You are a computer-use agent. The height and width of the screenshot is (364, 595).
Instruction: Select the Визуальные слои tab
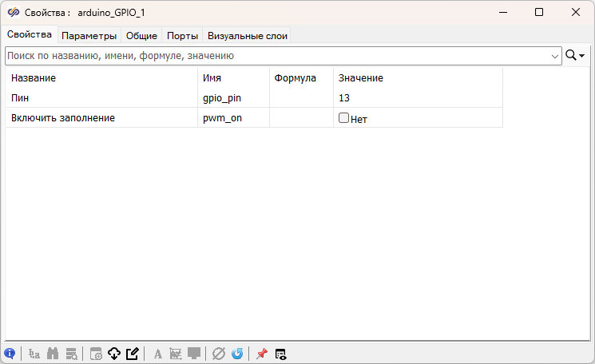click(x=247, y=35)
